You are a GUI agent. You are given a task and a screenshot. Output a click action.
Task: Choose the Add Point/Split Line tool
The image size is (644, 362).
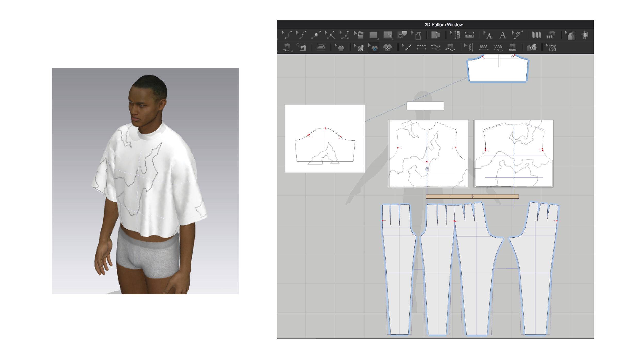(316, 35)
